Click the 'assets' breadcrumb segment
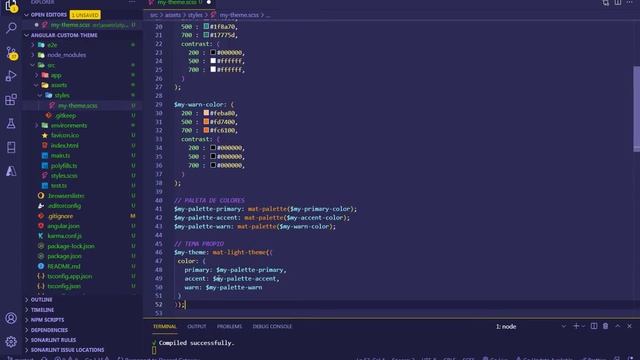 pyautogui.click(x=173, y=15)
